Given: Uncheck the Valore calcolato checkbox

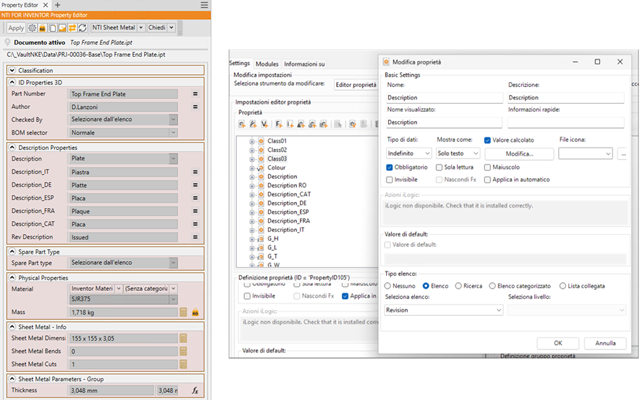Looking at the screenshot, I should (x=487, y=140).
